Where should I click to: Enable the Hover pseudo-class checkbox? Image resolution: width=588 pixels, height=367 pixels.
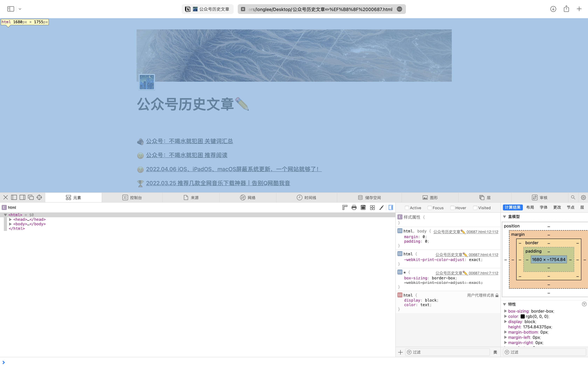pyautogui.click(x=452, y=208)
